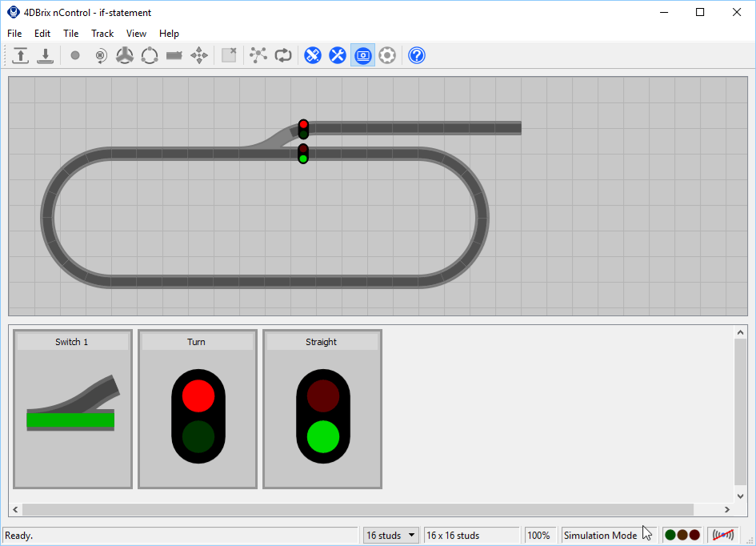This screenshot has height=546, width=756.
Task: Select the circle with three nodes icon
Action: [150, 55]
